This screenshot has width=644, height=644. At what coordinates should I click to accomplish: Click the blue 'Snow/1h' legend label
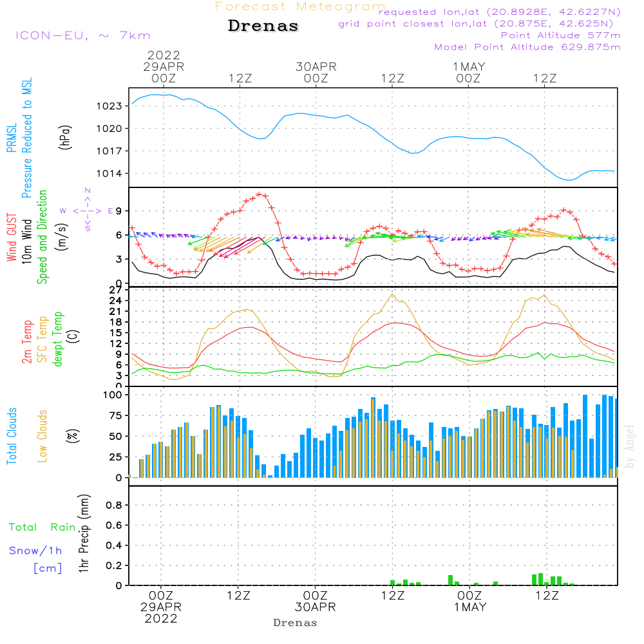click(x=35, y=551)
